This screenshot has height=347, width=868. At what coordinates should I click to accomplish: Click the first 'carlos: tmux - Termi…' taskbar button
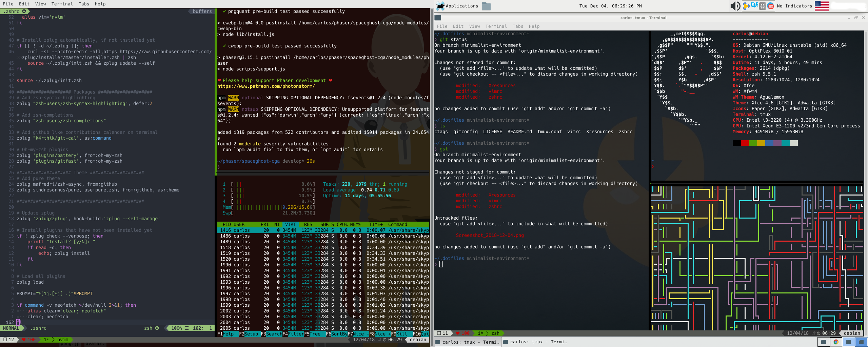click(x=468, y=342)
